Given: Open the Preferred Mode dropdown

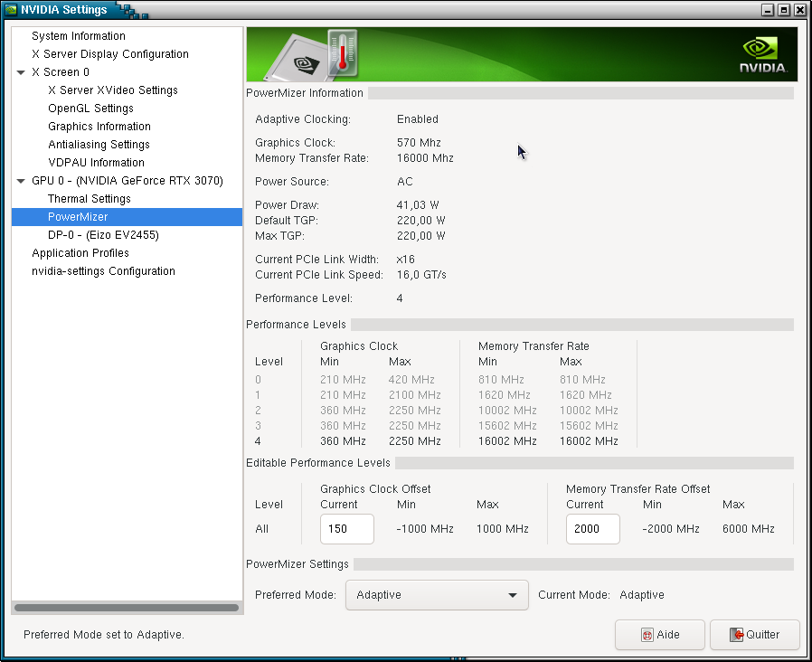Looking at the screenshot, I should pos(437,595).
